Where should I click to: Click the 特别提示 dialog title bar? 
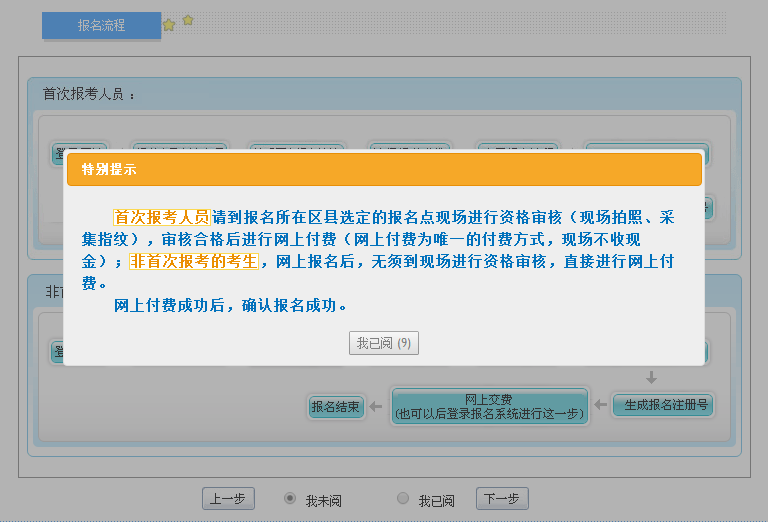pyautogui.click(x=384, y=170)
